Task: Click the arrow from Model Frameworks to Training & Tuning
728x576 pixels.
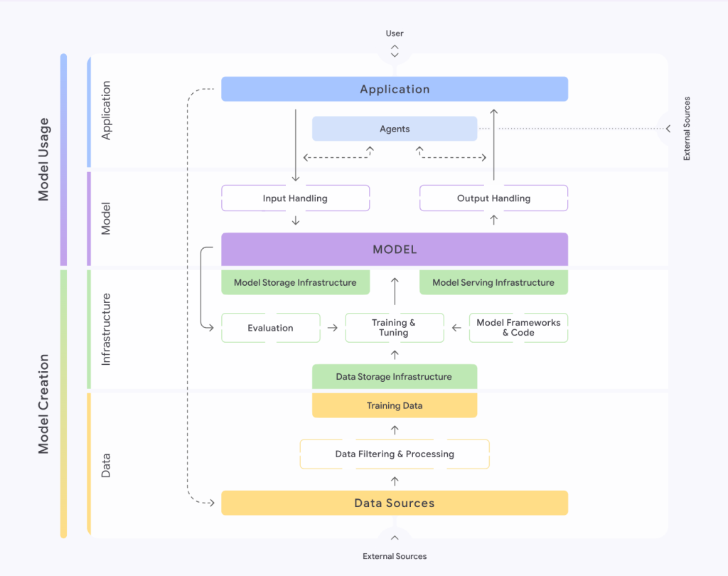Action: (456, 328)
